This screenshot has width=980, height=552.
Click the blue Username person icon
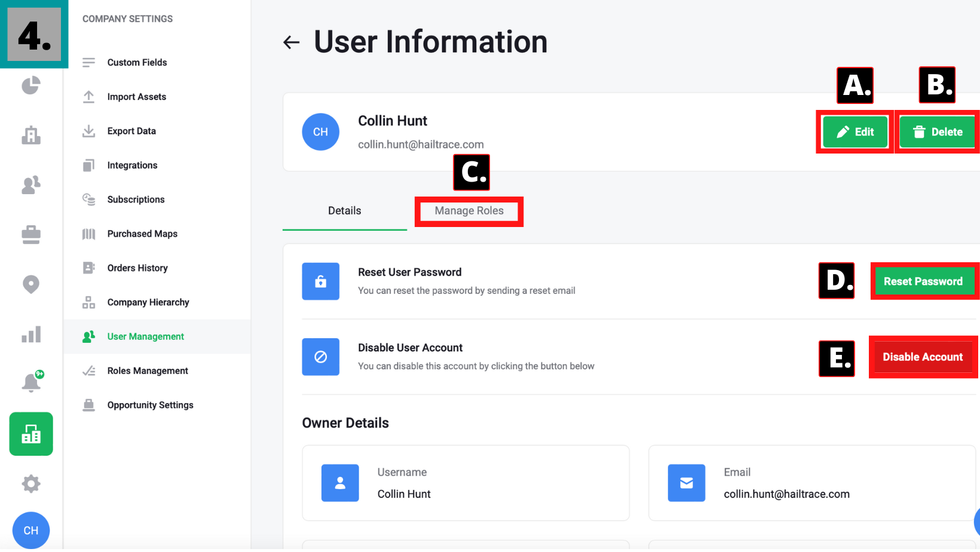340,483
